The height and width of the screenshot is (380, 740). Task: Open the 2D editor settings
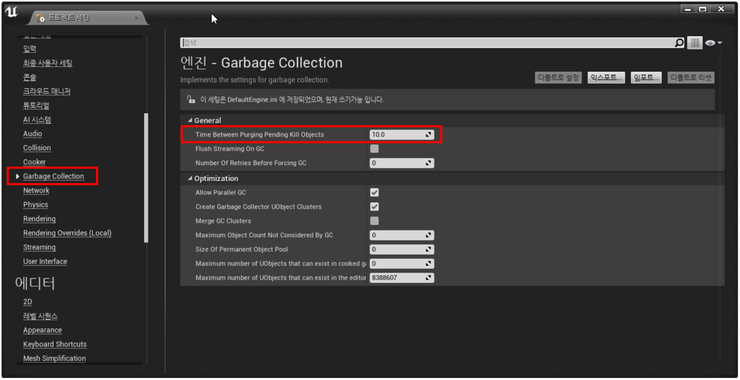click(27, 302)
